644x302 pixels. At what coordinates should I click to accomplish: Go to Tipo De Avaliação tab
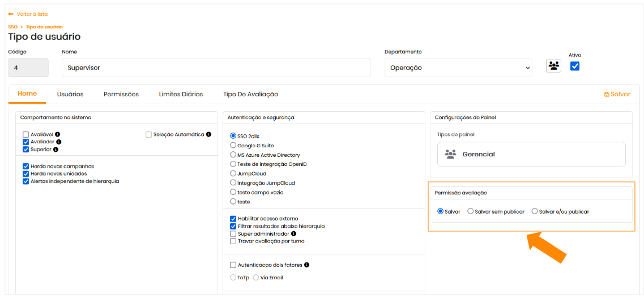coord(250,94)
